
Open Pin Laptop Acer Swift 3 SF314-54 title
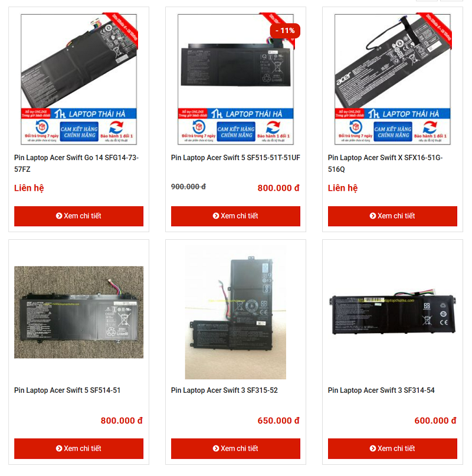click(x=381, y=390)
